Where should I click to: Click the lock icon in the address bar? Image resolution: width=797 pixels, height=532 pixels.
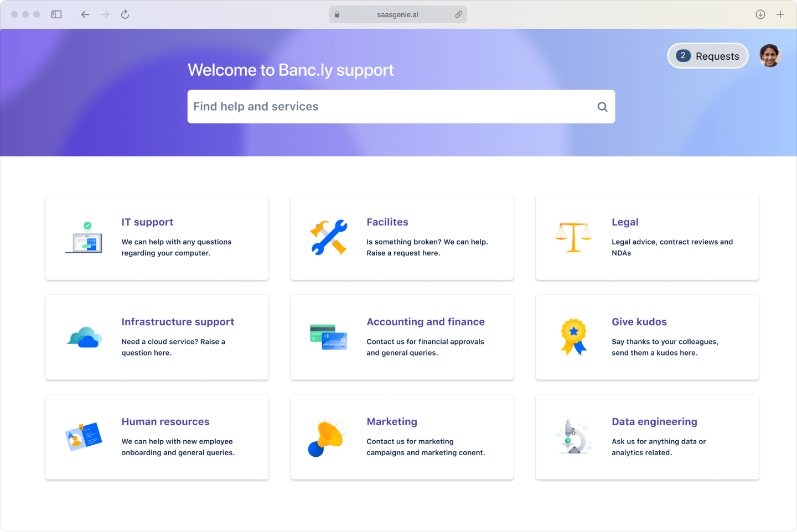pos(337,15)
